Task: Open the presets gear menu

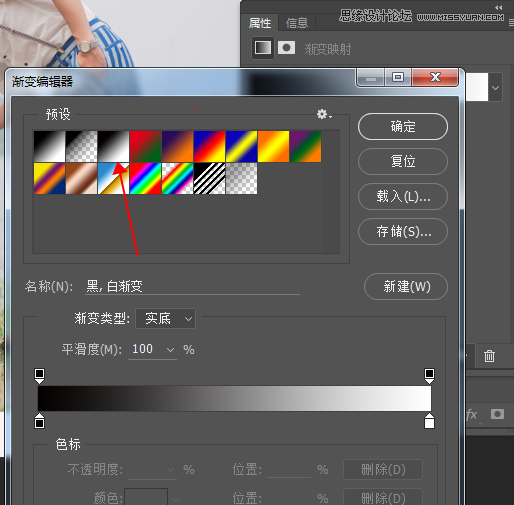Action: coord(324,114)
